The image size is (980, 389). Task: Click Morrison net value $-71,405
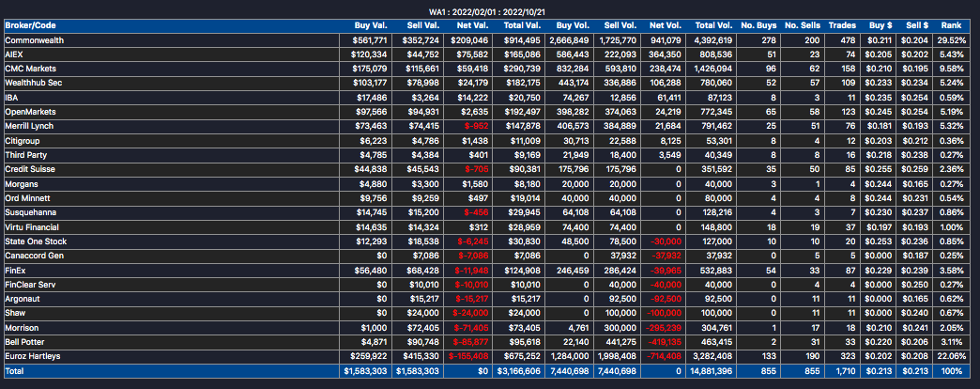click(471, 328)
